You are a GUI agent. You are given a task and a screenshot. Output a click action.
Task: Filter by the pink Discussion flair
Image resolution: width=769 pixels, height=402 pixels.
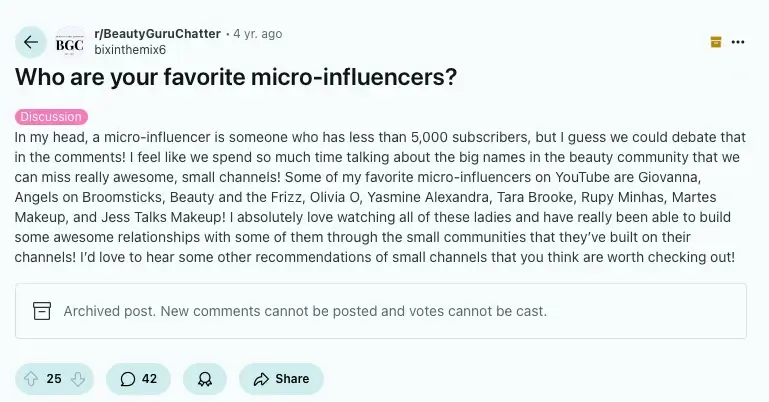[51, 117]
